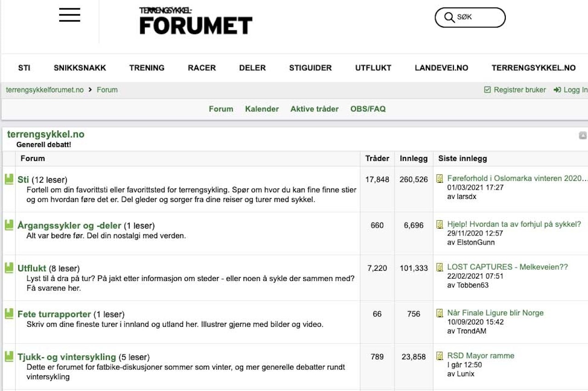Switch to the SNIKKSNAKK section
Image resolution: width=588 pixels, height=391 pixels.
point(79,67)
